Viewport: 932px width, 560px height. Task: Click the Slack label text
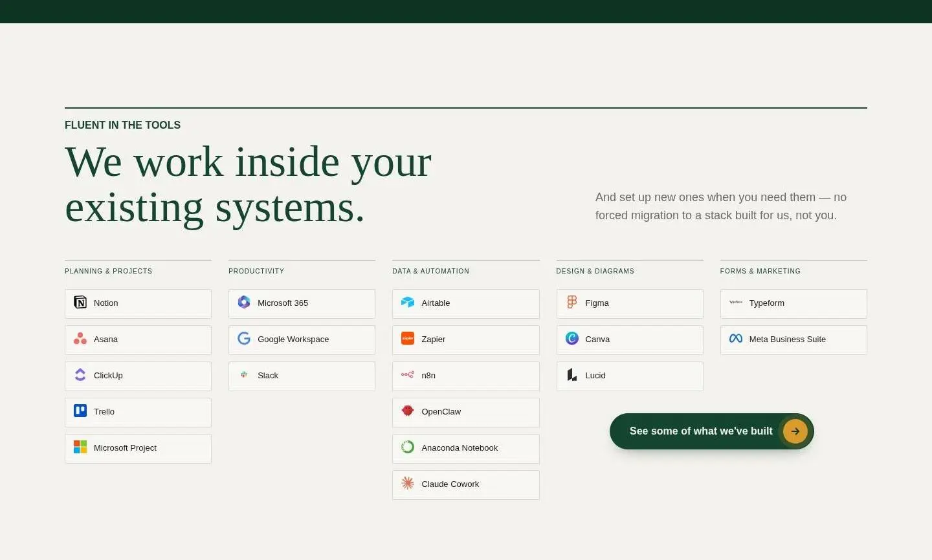coord(268,375)
